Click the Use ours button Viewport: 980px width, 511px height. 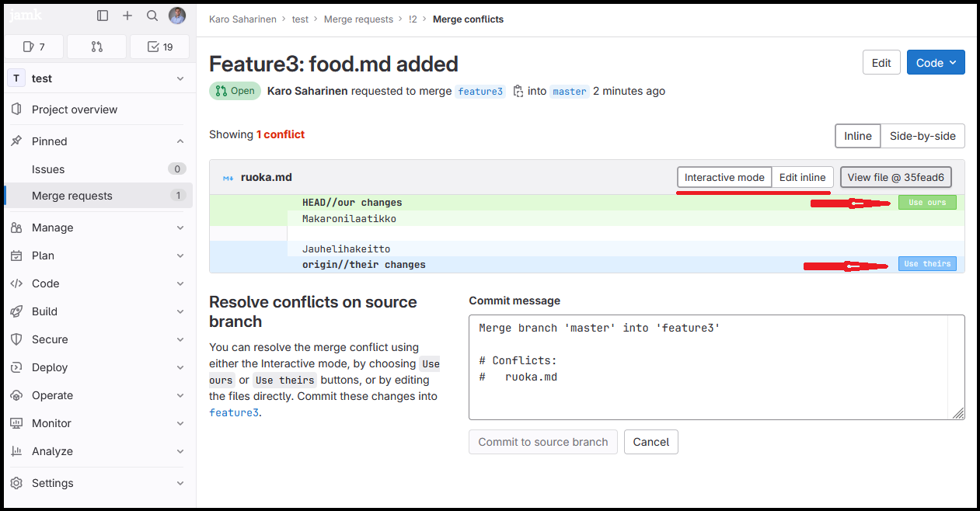click(x=927, y=203)
